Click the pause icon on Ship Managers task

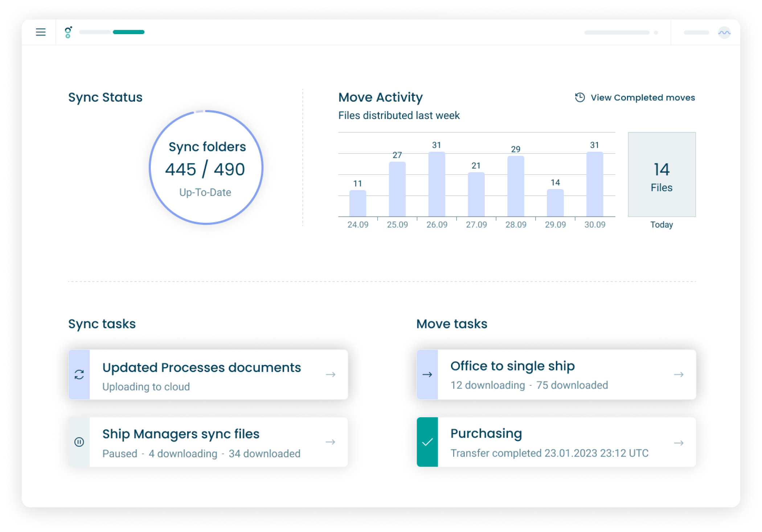[79, 442]
